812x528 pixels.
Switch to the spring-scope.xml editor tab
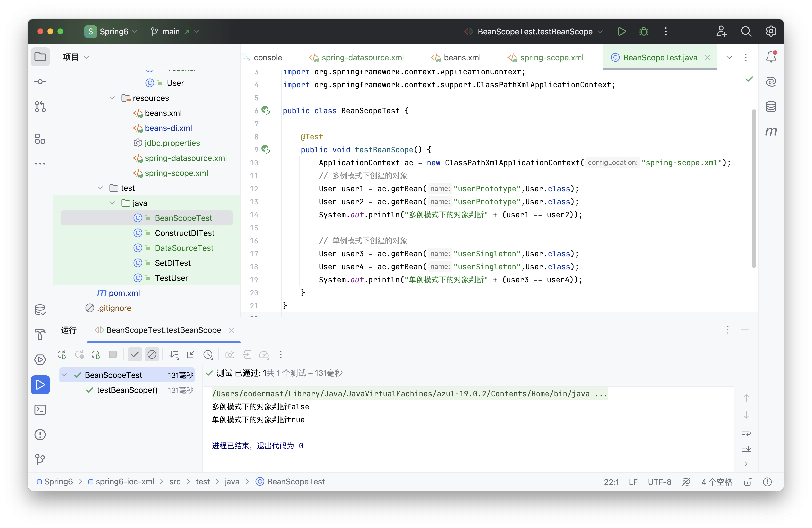(552, 58)
